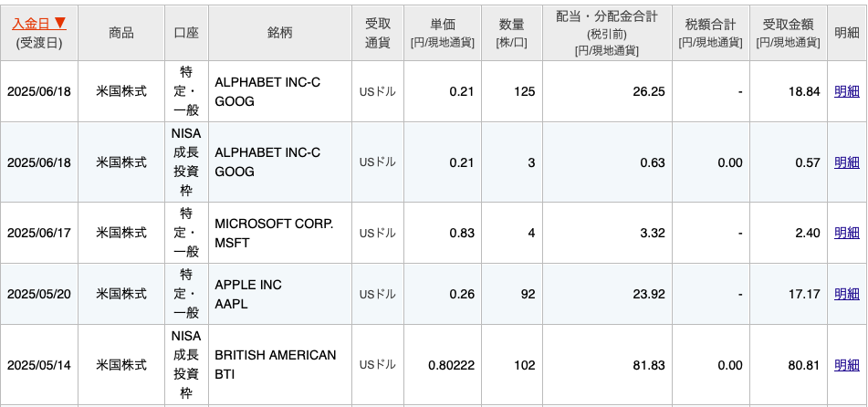This screenshot has height=407, width=868.
Task: Open 明細 for GOOG 125 shares row
Action: (846, 92)
